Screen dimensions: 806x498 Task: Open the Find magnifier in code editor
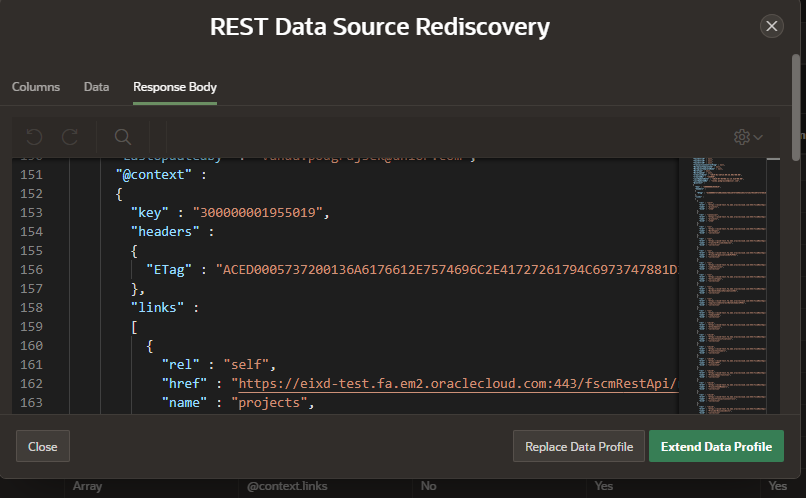[x=122, y=136]
